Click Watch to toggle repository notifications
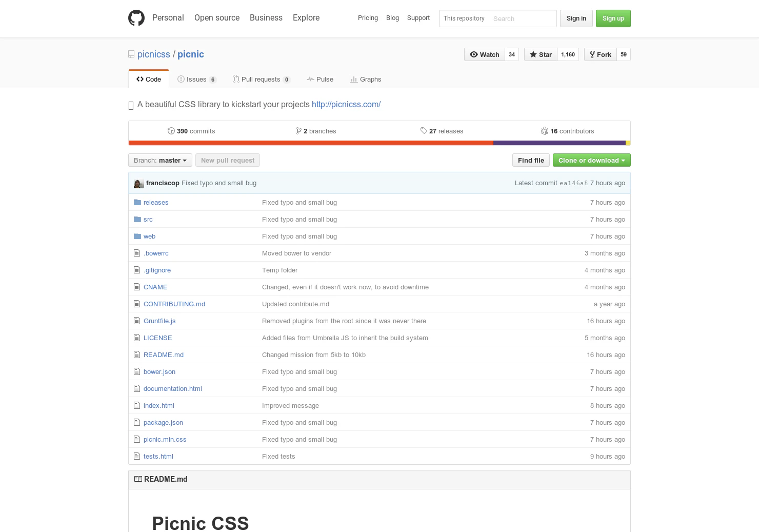This screenshot has width=759, height=532. tap(484, 54)
